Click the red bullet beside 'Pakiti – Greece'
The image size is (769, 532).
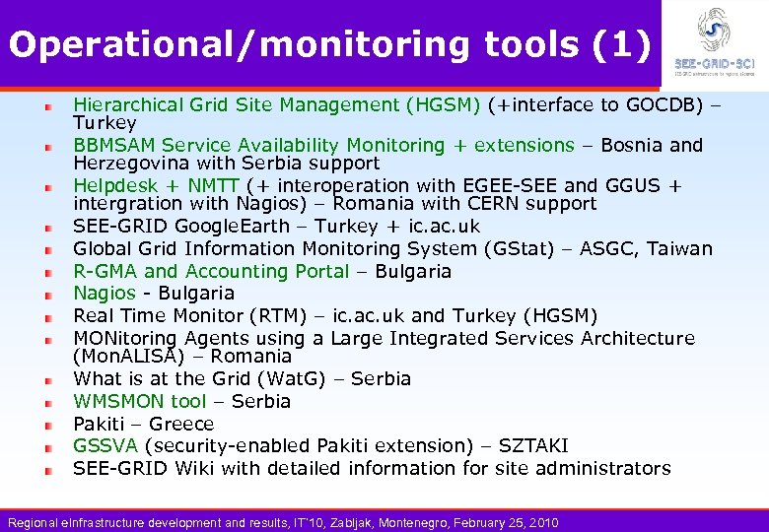(48, 426)
